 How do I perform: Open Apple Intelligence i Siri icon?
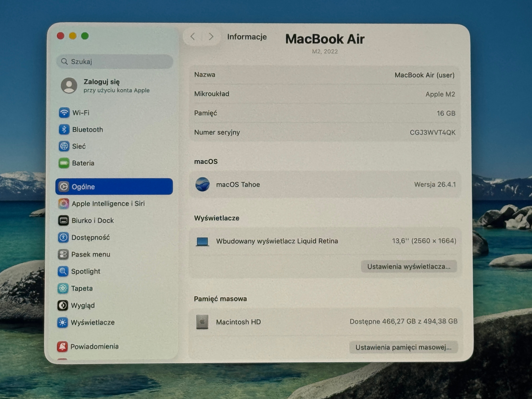click(64, 203)
